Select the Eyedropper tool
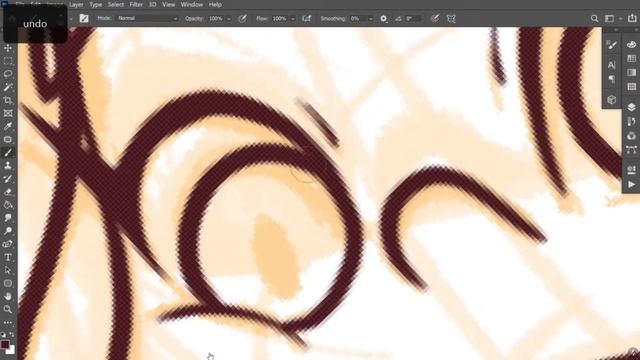 click(x=8, y=127)
